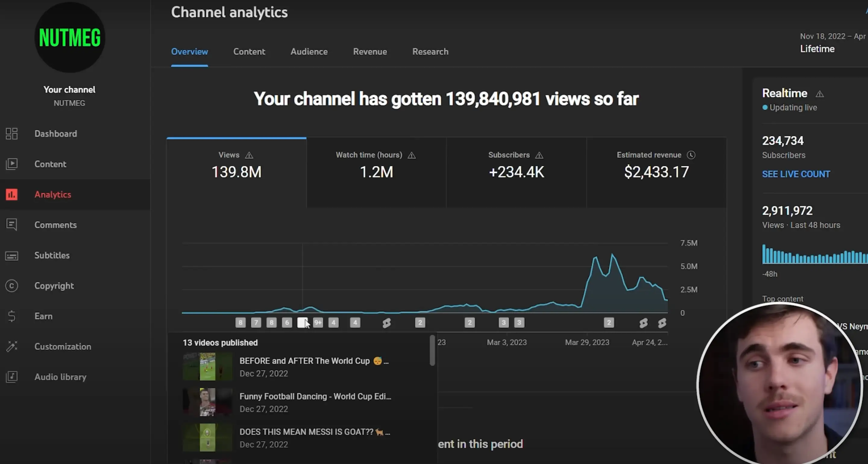Open the Analytics section icon

[12, 195]
